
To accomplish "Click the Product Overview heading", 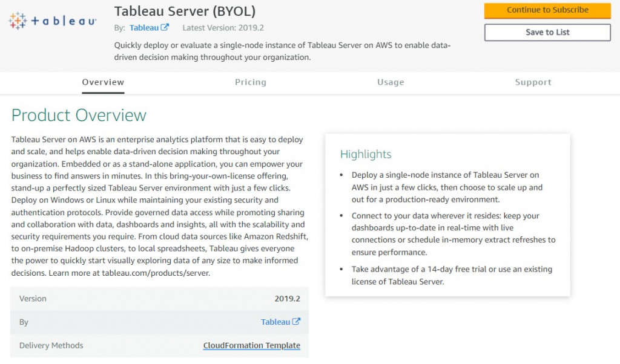I will click(79, 115).
